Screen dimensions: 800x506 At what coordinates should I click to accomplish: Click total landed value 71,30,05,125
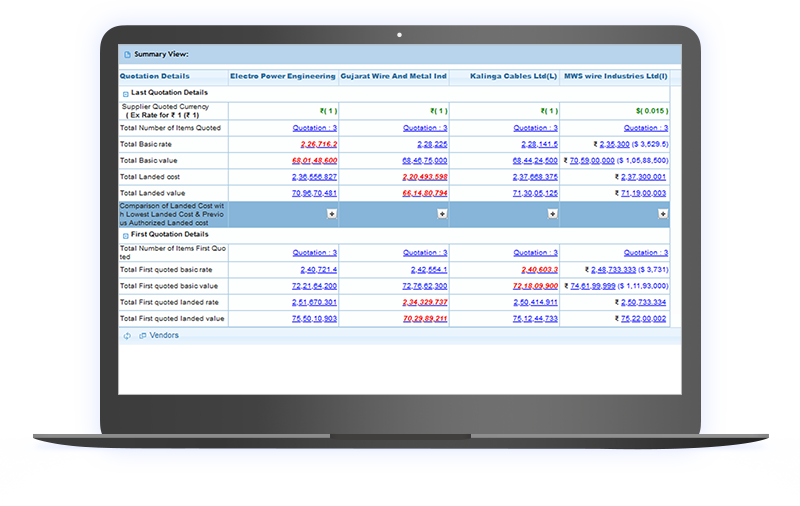pyautogui.click(x=535, y=193)
